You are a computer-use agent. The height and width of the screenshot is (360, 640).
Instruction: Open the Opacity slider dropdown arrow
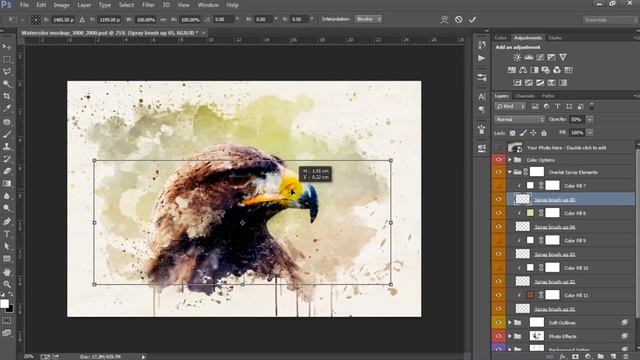[x=589, y=120]
